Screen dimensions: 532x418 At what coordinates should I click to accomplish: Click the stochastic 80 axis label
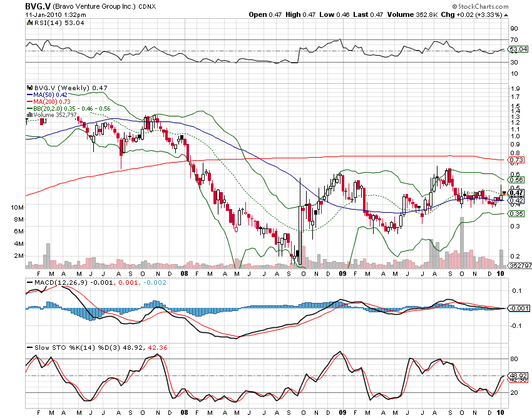(x=514, y=359)
